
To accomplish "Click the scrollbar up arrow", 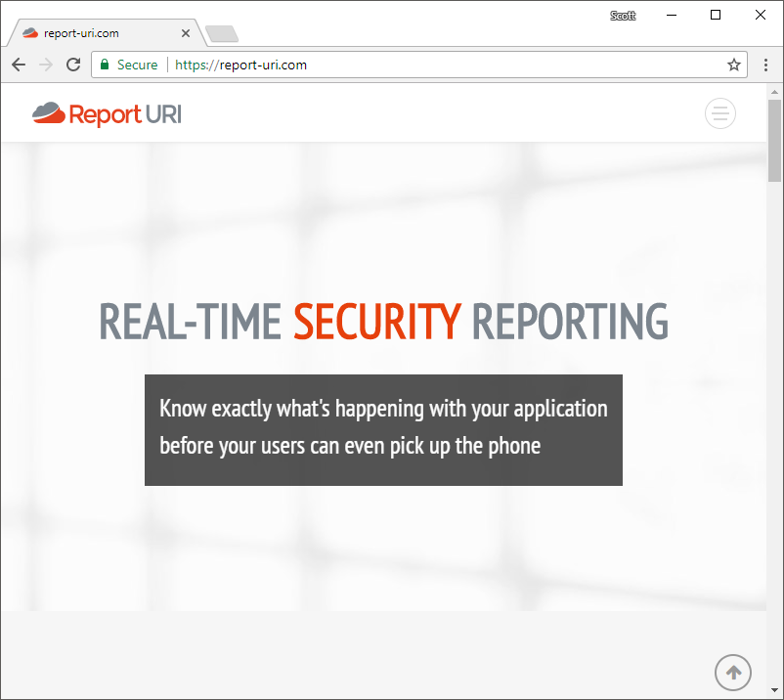I will pos(774,92).
